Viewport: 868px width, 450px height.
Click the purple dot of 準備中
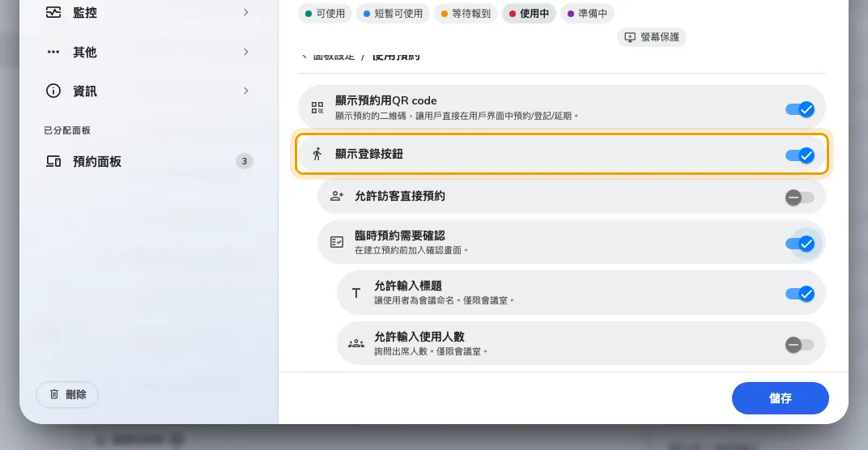571,14
